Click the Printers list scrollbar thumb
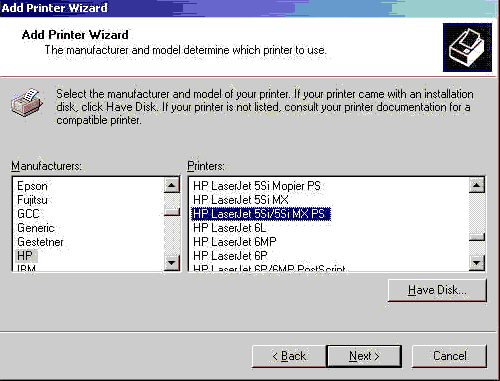 pos(477,236)
